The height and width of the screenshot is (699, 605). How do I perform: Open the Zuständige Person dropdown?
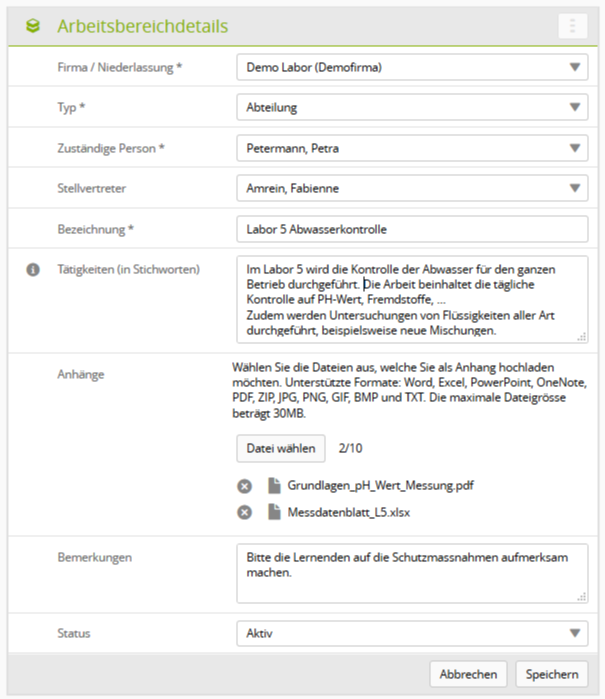click(412, 148)
